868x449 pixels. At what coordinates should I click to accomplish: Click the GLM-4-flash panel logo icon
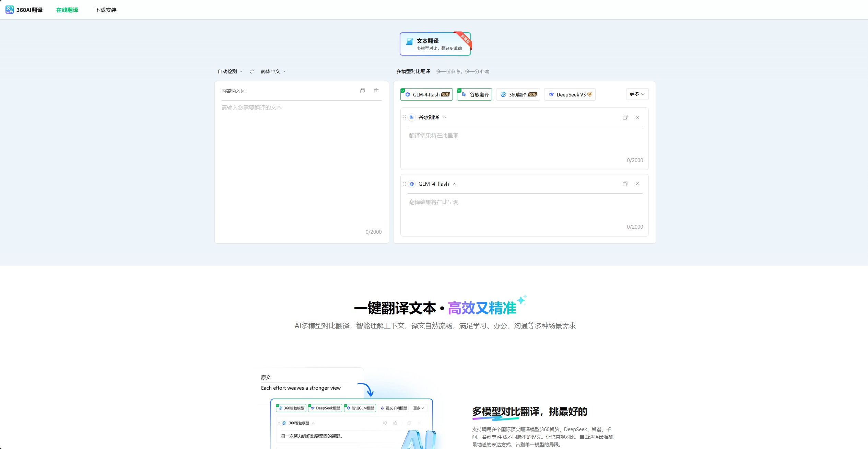tap(412, 184)
